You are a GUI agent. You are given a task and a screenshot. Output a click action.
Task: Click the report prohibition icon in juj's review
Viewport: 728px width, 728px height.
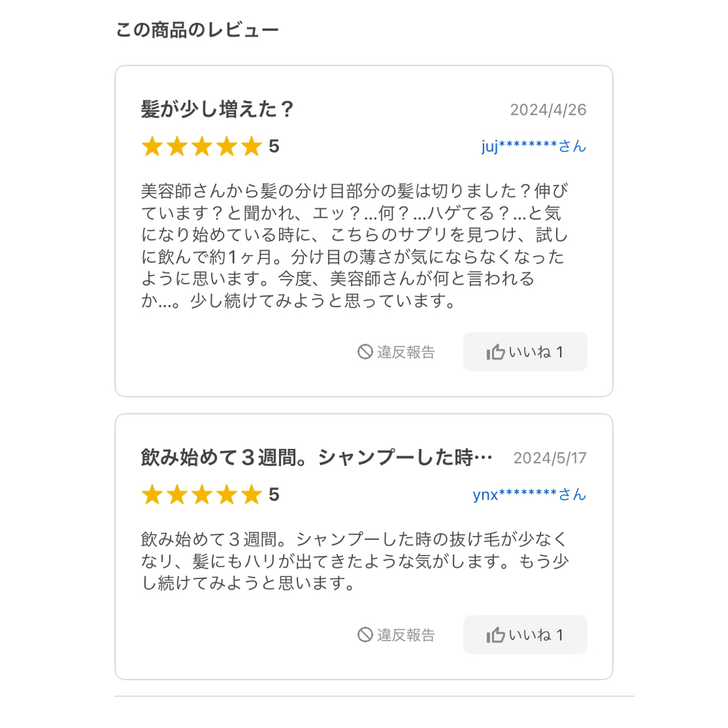coord(365,352)
